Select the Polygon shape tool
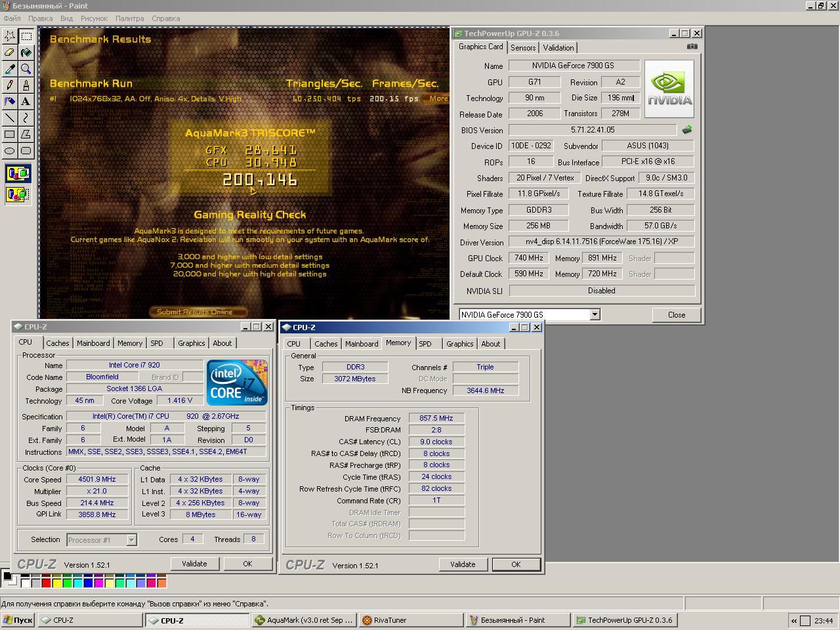840x630 pixels. tap(26, 135)
